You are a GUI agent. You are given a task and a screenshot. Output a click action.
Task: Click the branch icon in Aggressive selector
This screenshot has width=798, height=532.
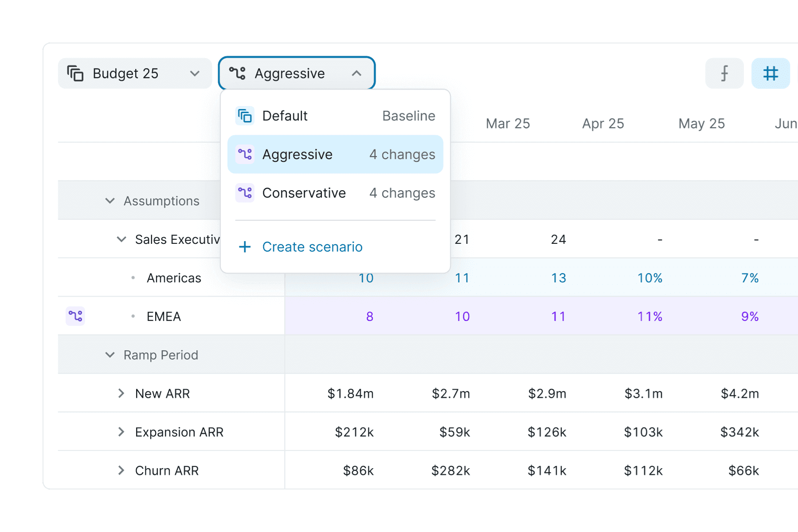pyautogui.click(x=237, y=73)
